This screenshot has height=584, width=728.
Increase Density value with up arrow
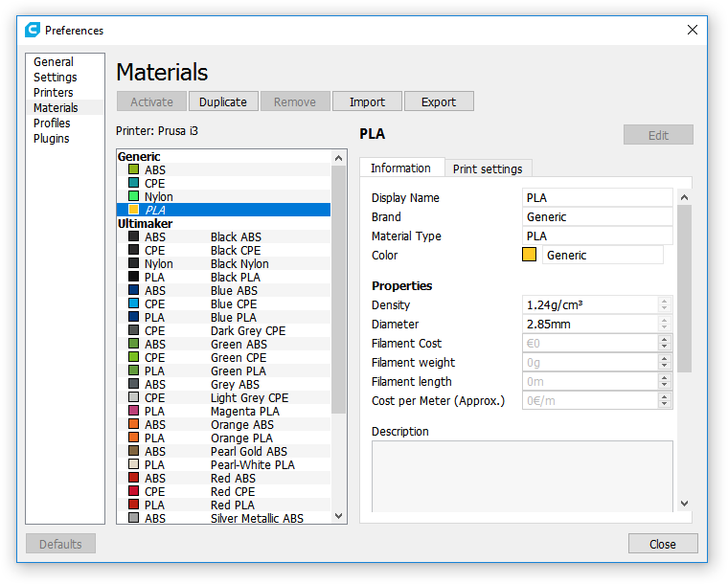[664, 301]
